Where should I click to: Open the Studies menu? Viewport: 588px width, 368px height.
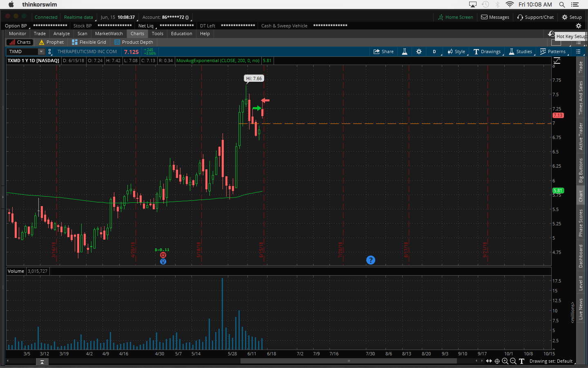pyautogui.click(x=521, y=52)
